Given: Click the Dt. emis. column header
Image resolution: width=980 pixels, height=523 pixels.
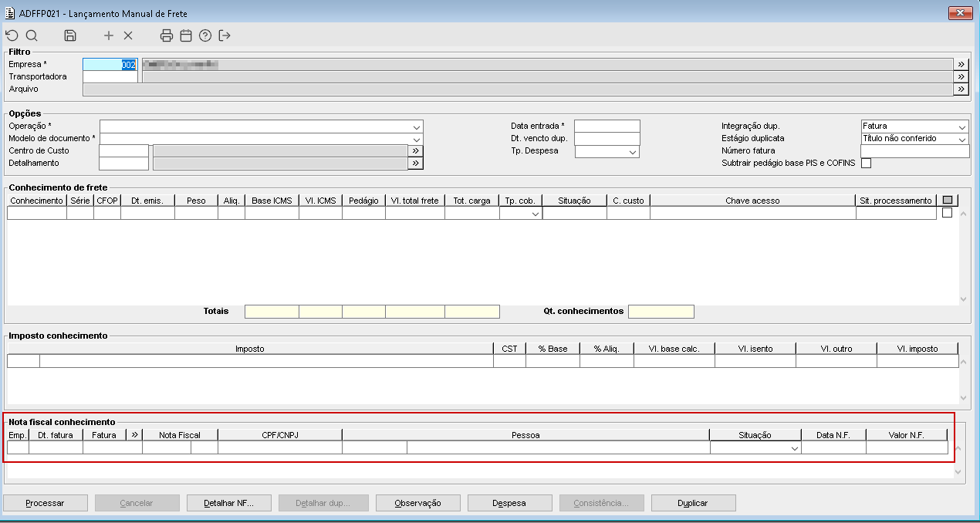Looking at the screenshot, I should [147, 201].
